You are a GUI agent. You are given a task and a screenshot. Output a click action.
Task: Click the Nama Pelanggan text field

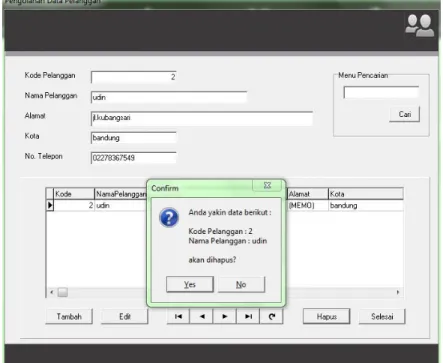(x=169, y=97)
